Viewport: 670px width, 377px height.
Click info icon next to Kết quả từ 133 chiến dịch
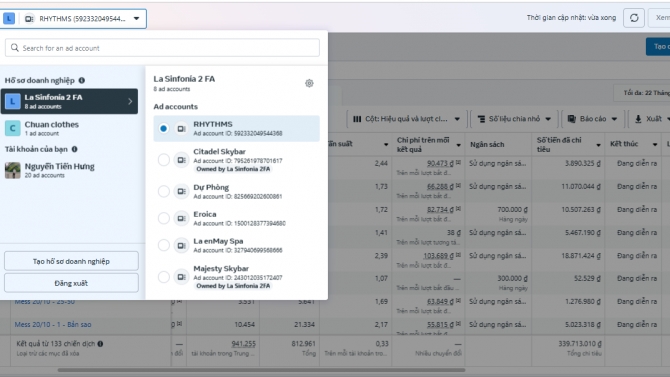100,344
